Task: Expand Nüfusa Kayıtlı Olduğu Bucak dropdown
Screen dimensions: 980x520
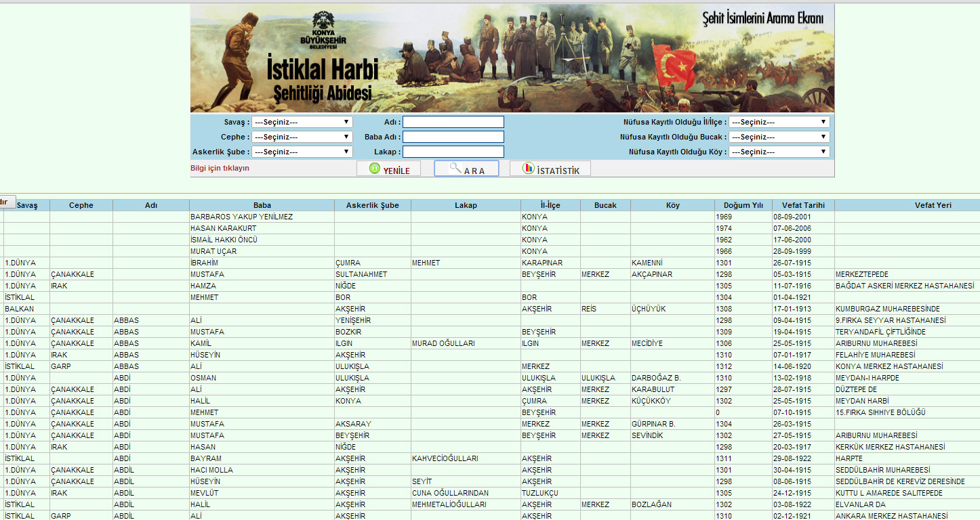Action: point(779,137)
